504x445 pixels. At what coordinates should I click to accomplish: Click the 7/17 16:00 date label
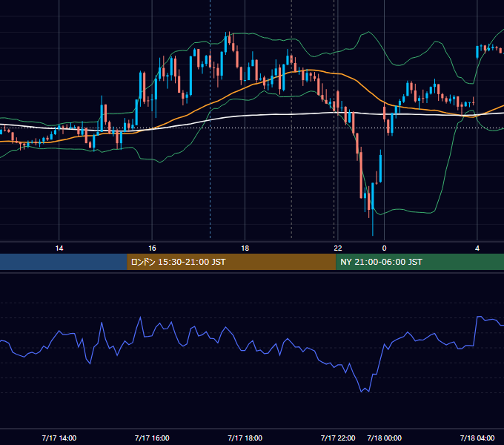pyautogui.click(x=152, y=438)
